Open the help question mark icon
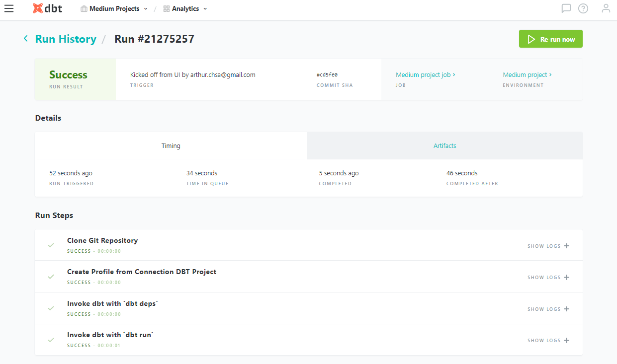 click(x=583, y=8)
